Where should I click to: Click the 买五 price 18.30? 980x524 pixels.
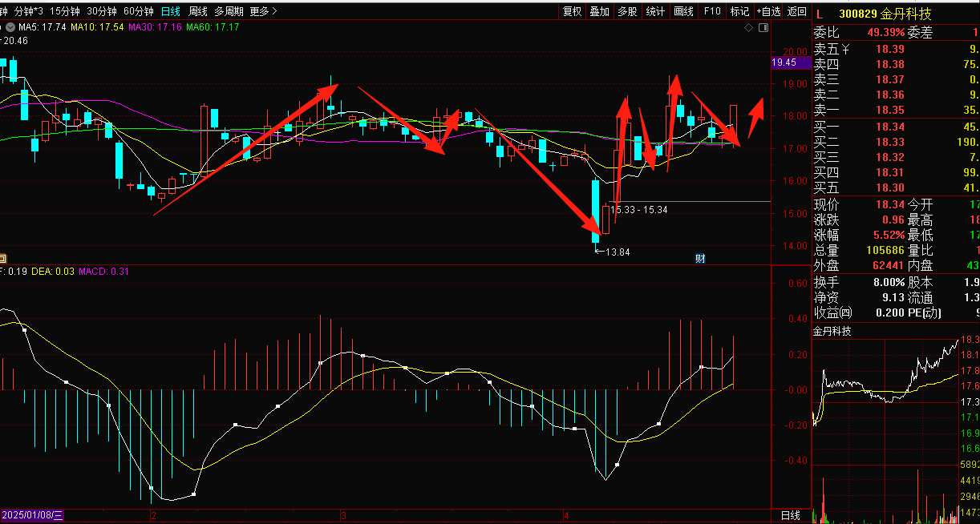pos(889,187)
